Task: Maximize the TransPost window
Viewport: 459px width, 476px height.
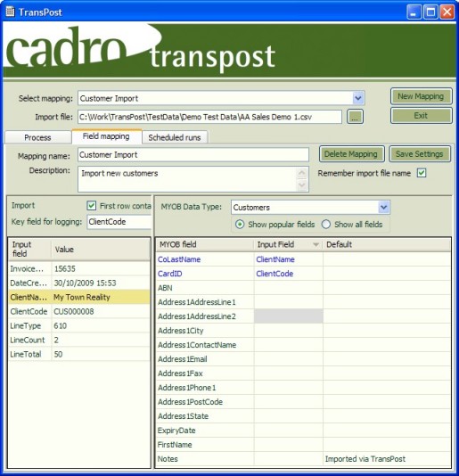Action: (x=430, y=12)
